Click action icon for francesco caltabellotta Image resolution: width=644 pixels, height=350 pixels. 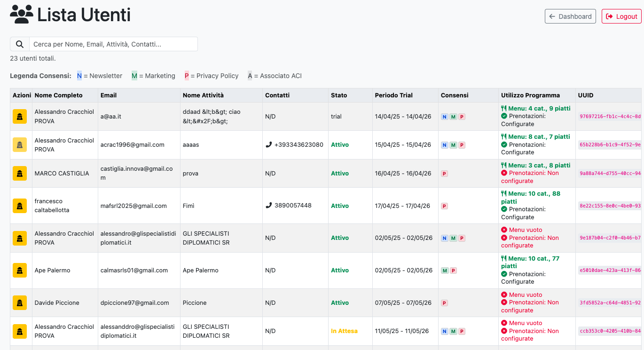click(x=20, y=206)
